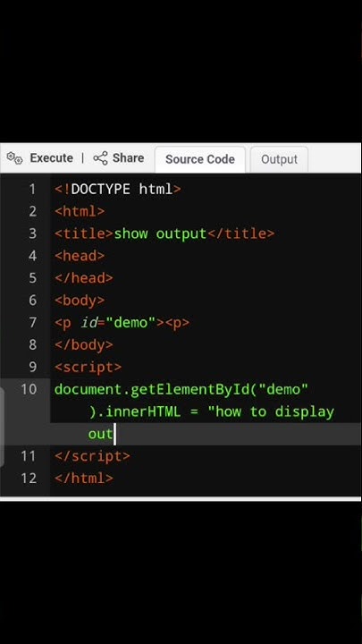Click the <!DOCTYPE html> text on line 1
This screenshot has height=644, width=362.
coord(117,190)
